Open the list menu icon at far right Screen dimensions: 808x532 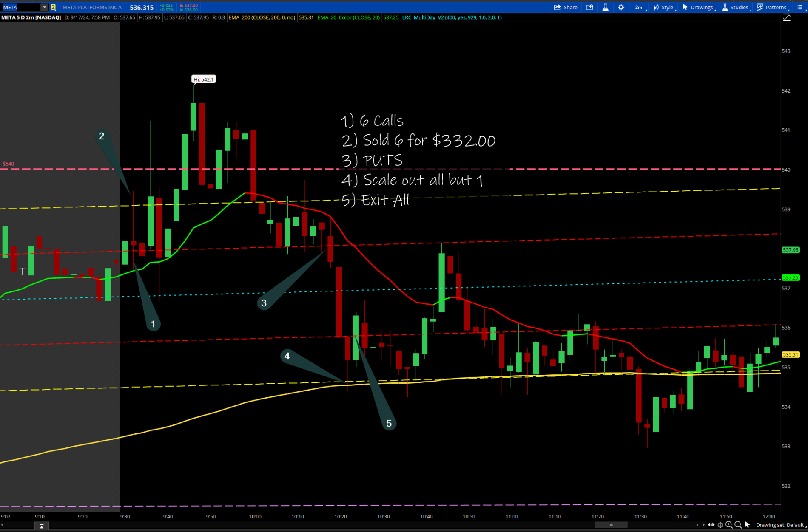(800, 7)
